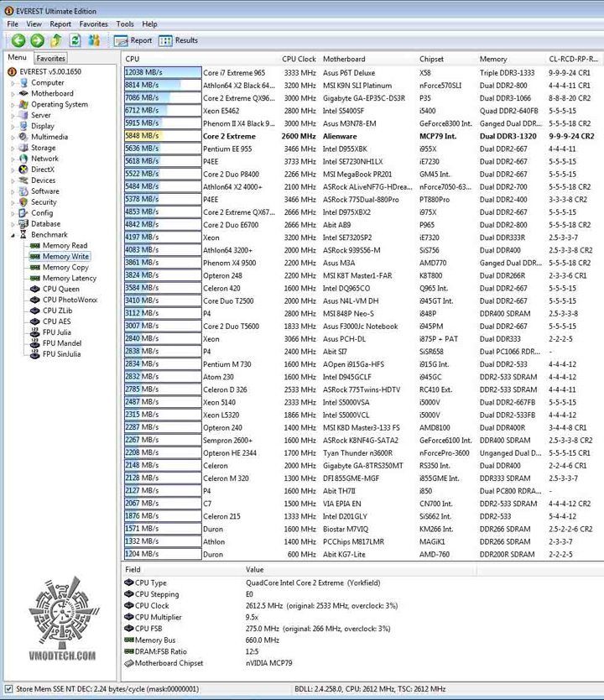The height and width of the screenshot is (700, 604).
Task: Select the Atom 230 row
Action: [362, 377]
